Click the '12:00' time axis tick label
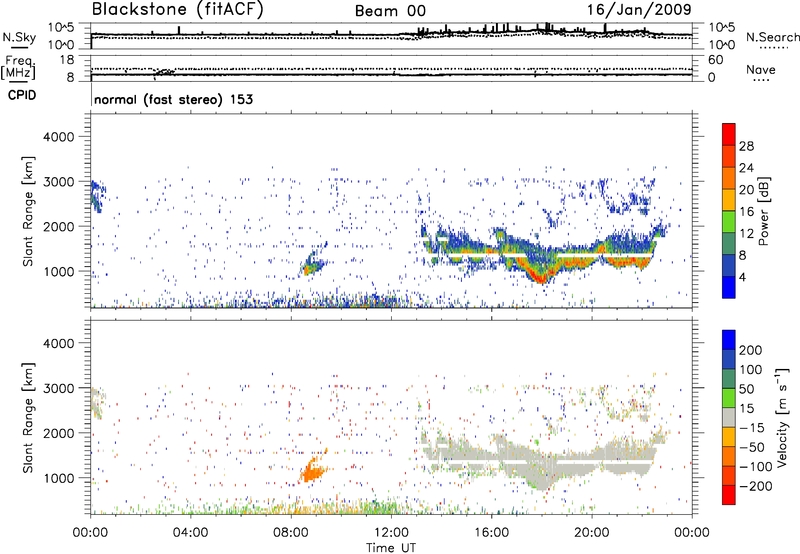Screen dimensions: 800x554 (391, 533)
